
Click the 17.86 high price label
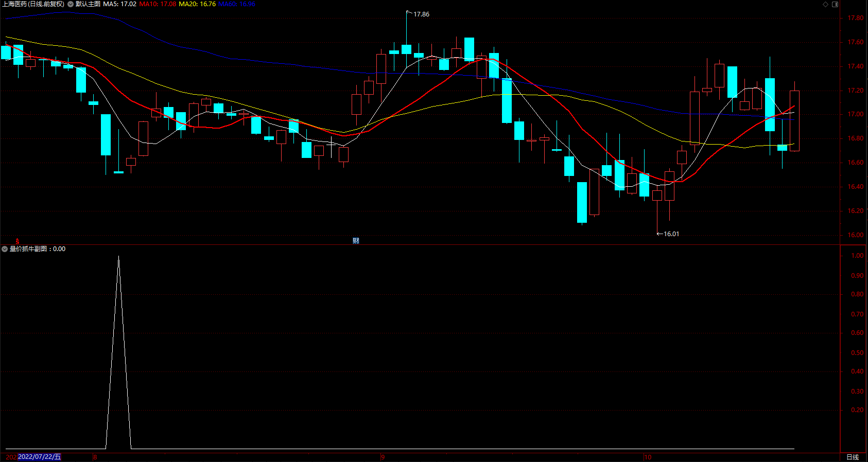click(x=421, y=14)
